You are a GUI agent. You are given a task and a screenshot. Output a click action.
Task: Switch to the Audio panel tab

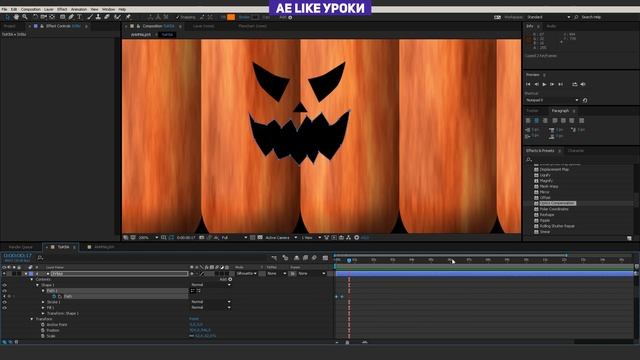551,26
